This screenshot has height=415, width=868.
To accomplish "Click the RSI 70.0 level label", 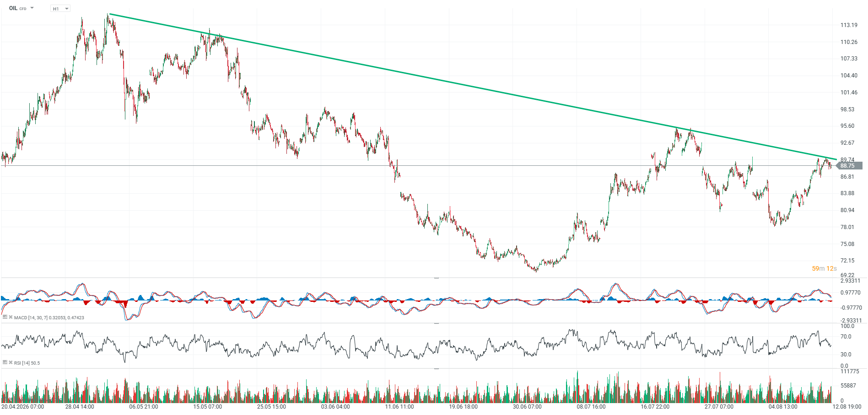I will 846,337.
